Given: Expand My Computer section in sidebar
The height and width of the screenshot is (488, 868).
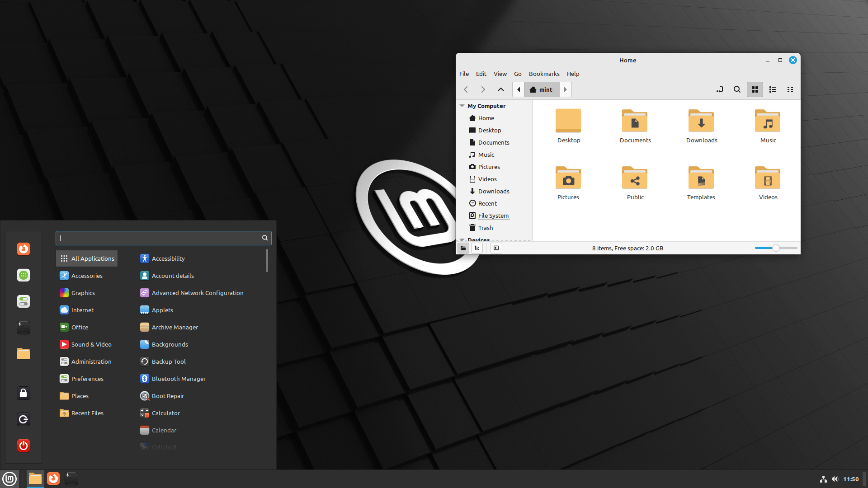Looking at the screenshot, I should point(462,105).
